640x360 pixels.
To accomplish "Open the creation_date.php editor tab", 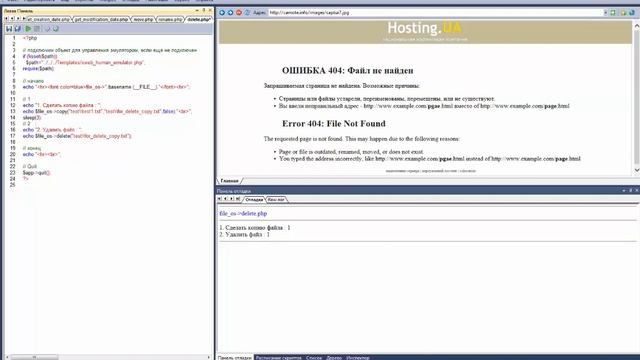I will (x=48, y=19).
